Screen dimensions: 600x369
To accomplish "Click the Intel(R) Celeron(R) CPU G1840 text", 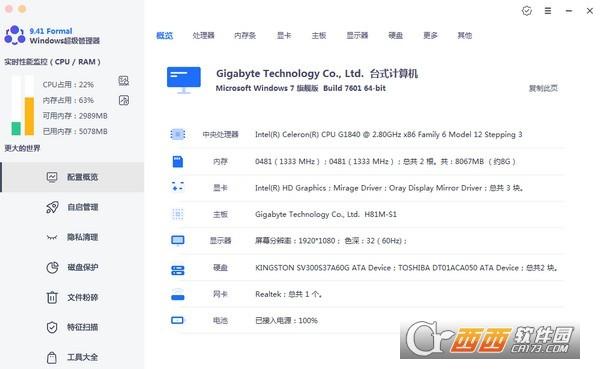I will pos(388,134).
